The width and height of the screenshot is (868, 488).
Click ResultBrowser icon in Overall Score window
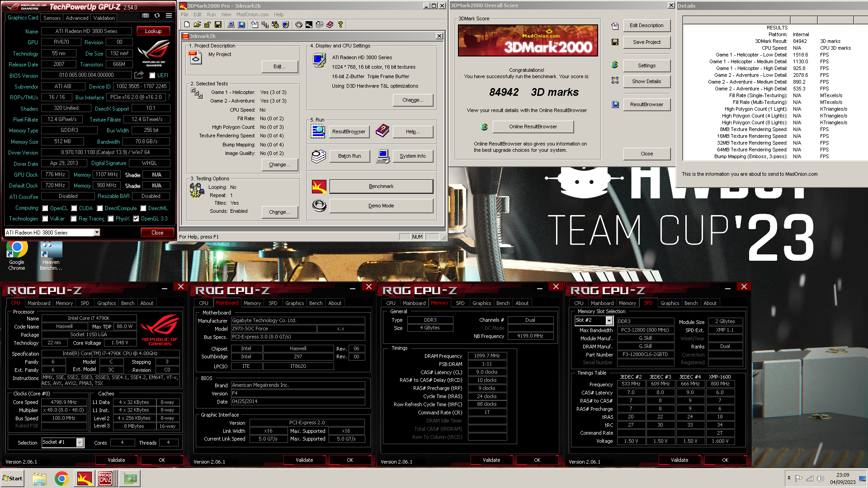coord(615,104)
